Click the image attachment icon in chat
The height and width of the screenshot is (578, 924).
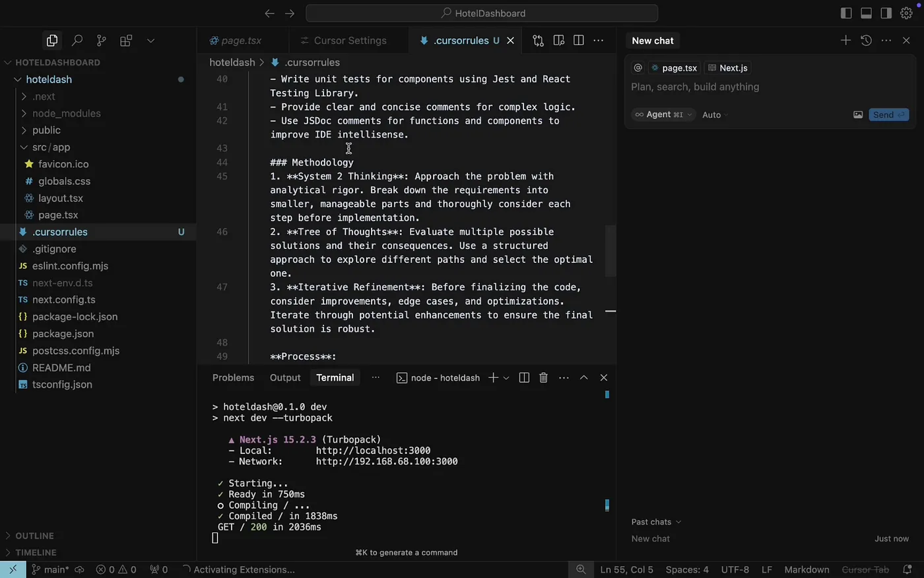pyautogui.click(x=858, y=114)
